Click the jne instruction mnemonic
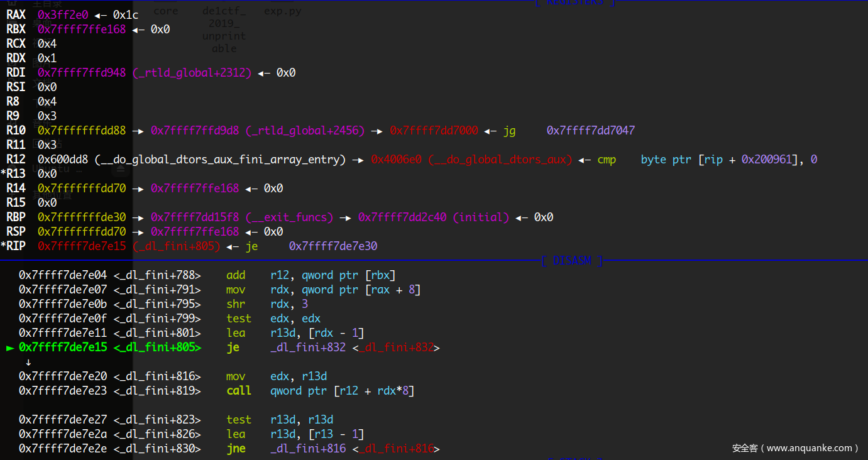 (236, 449)
